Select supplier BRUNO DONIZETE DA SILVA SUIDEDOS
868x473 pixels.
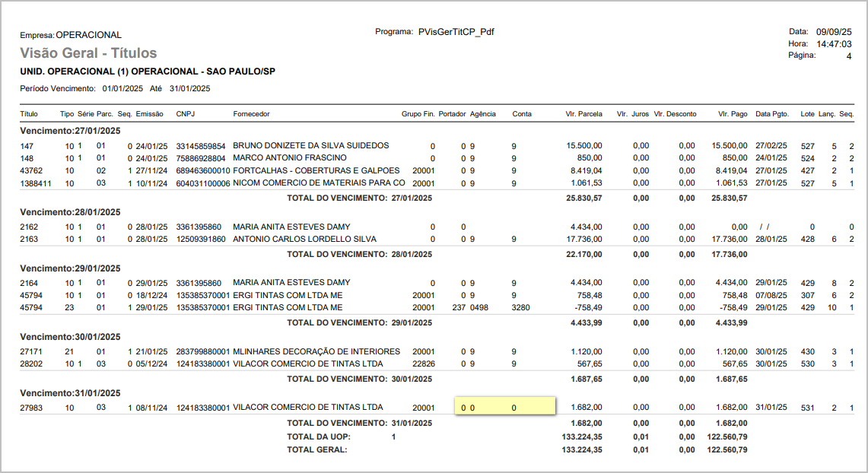pos(310,145)
